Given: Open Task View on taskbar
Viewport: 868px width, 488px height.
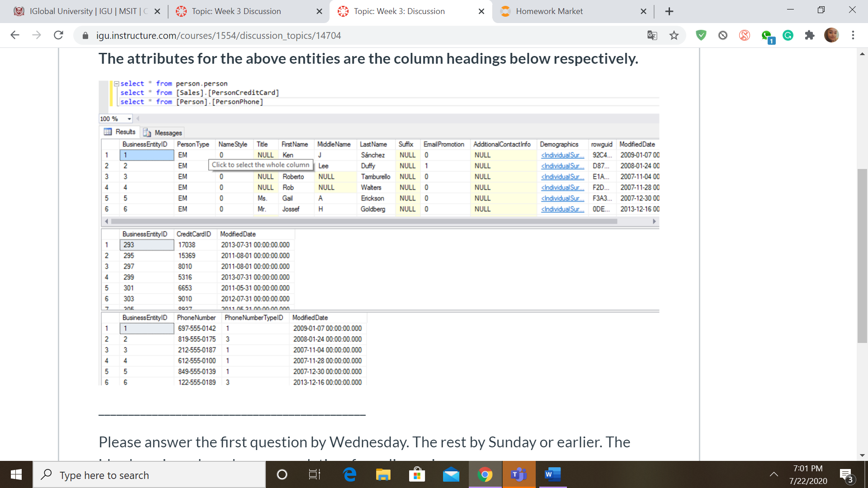Looking at the screenshot, I should click(x=314, y=474).
